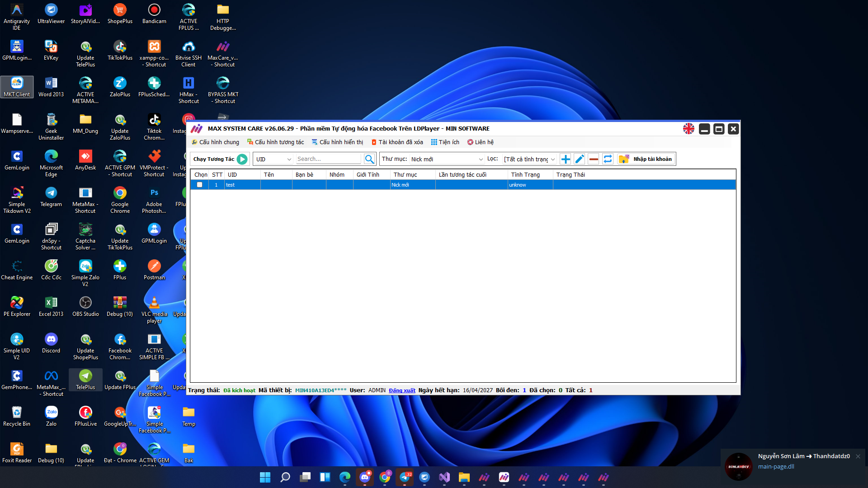Open Bandicam desktop icon

click(x=154, y=14)
